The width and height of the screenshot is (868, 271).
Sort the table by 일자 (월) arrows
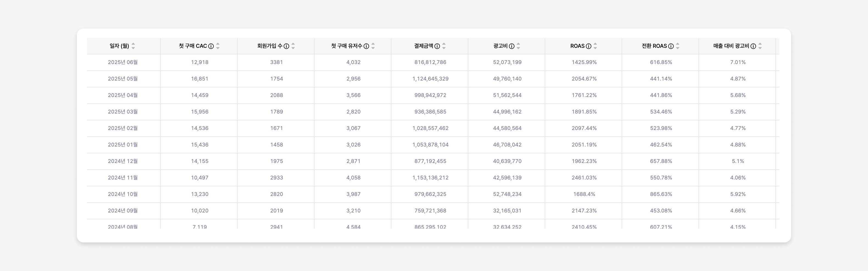pyautogui.click(x=133, y=46)
